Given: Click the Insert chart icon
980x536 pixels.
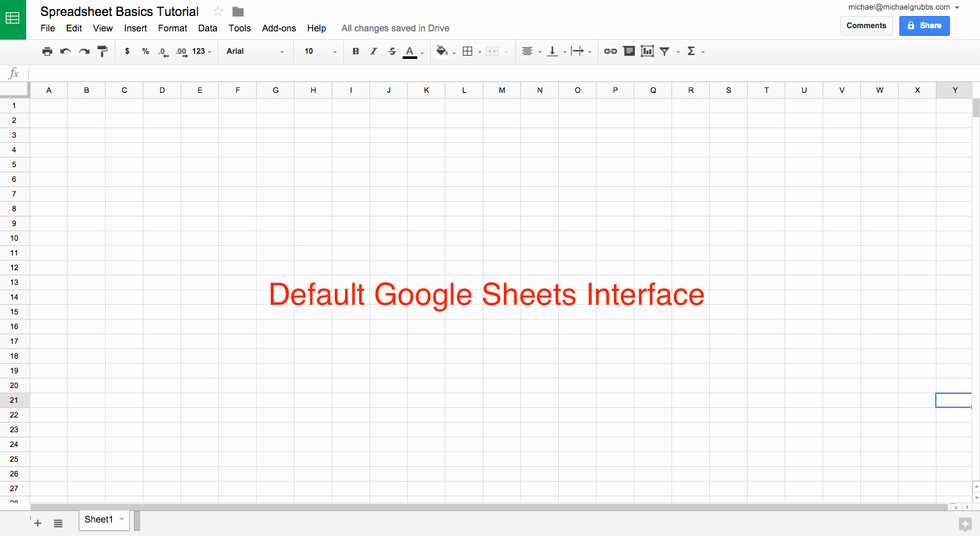Looking at the screenshot, I should (x=647, y=51).
